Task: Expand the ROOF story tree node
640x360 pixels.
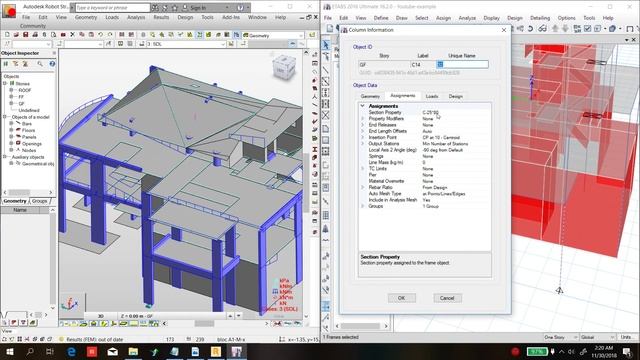Action: (11, 90)
